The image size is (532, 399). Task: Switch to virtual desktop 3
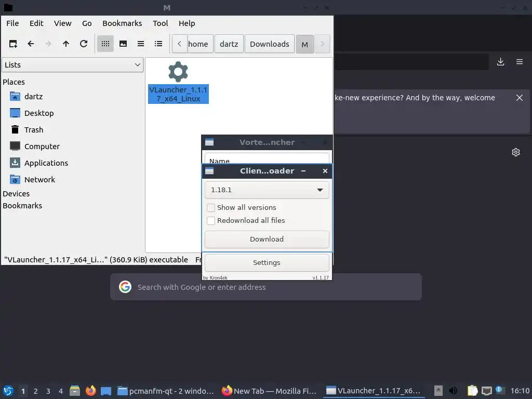click(48, 391)
